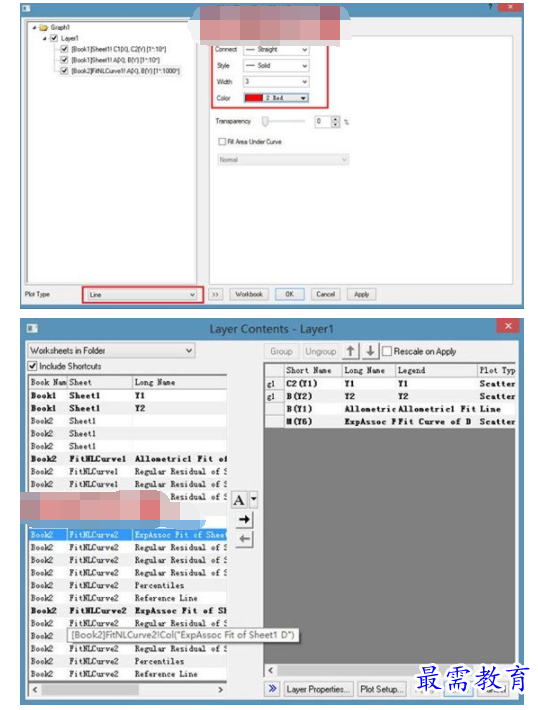
Task: Click the Transparency slider handle
Action: tap(265, 121)
